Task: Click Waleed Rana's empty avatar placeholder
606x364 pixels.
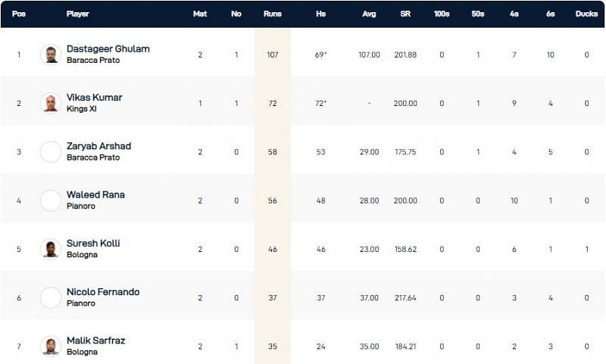Action: 51,201
